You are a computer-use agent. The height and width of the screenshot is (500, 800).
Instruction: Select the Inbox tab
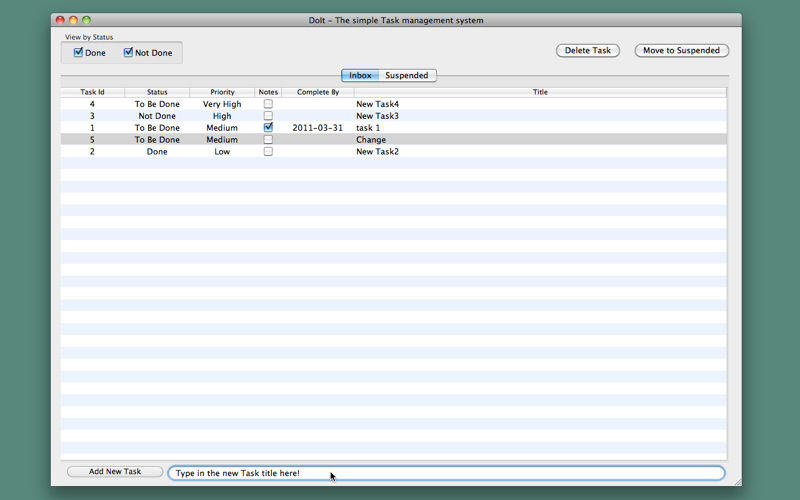click(x=360, y=75)
